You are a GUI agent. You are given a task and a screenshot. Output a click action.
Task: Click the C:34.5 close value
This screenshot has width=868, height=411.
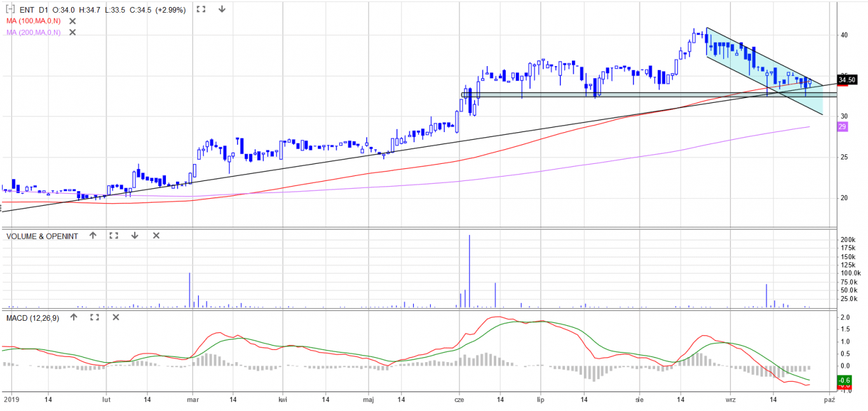coord(139,10)
